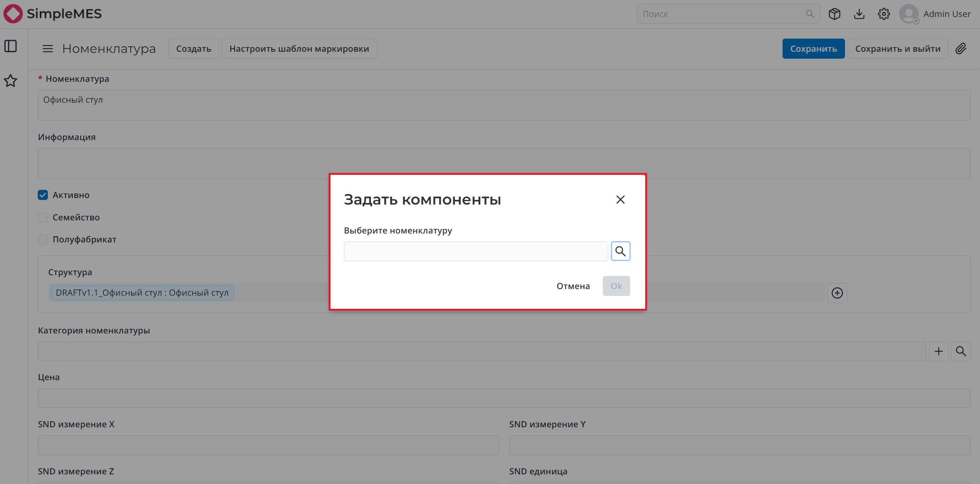This screenshot has height=484, width=980.
Task: Click the SimpleMES logo
Action: click(52, 14)
